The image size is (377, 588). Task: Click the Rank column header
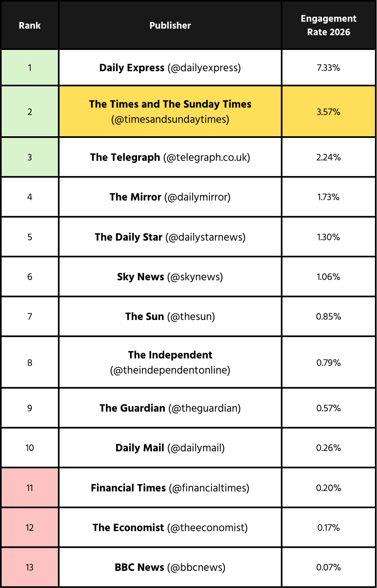[x=30, y=25]
